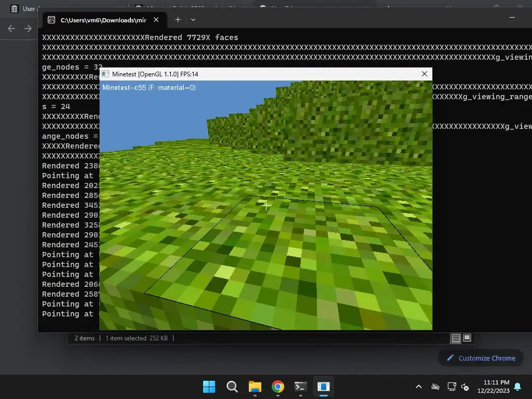The image size is (532, 399).
Task: Click the Minetest-c55 debug overlay text
Action: click(x=149, y=87)
